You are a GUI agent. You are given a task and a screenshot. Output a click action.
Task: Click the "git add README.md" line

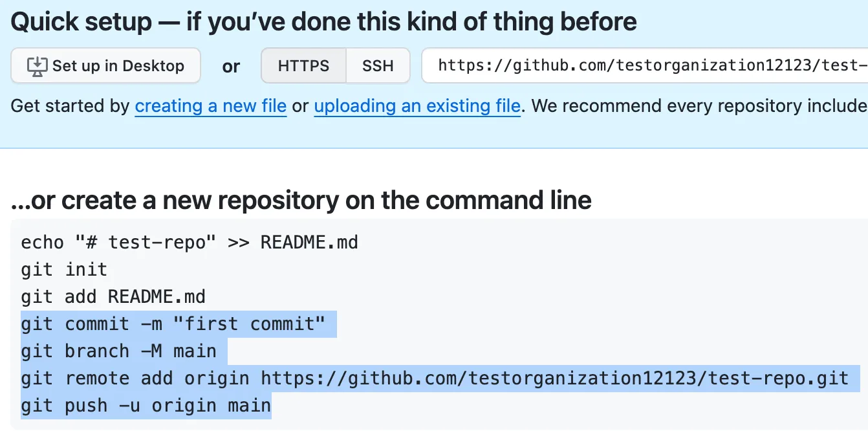pyautogui.click(x=113, y=297)
